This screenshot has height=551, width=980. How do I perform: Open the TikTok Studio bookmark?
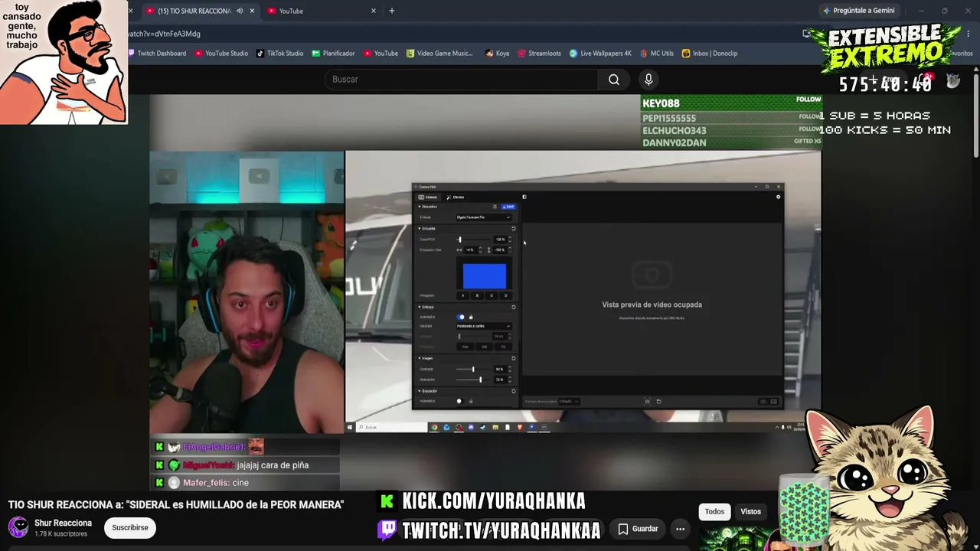point(280,54)
